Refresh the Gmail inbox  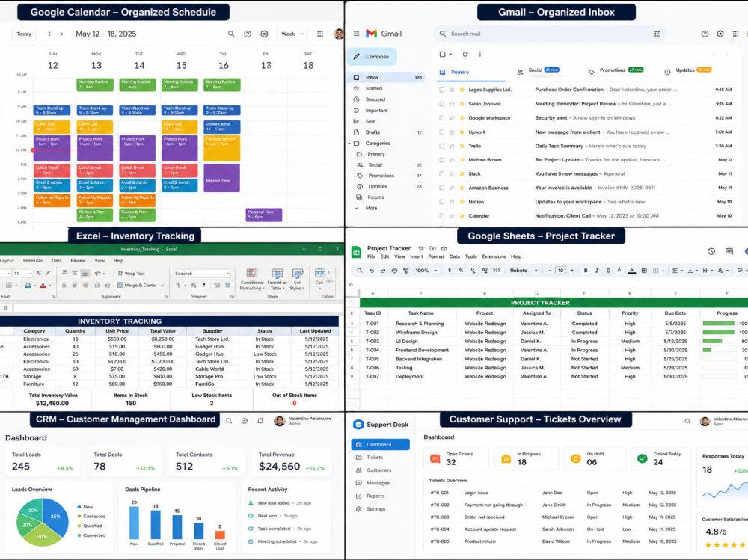tap(465, 55)
